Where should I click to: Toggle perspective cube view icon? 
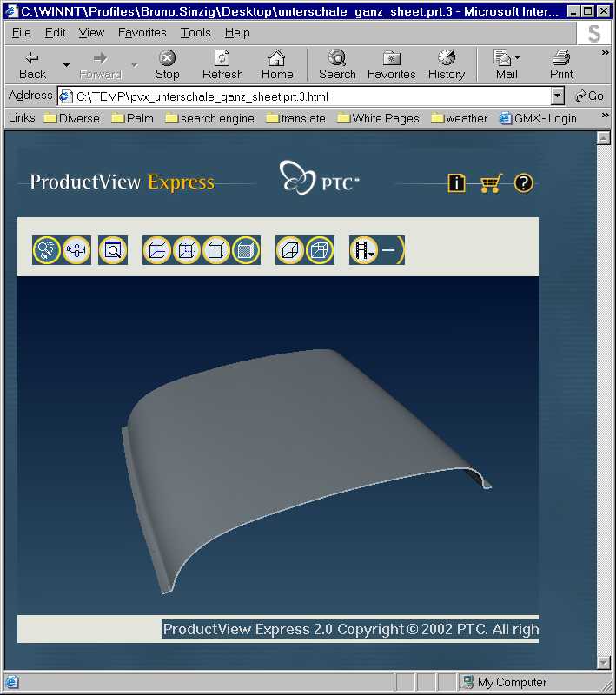[320, 250]
